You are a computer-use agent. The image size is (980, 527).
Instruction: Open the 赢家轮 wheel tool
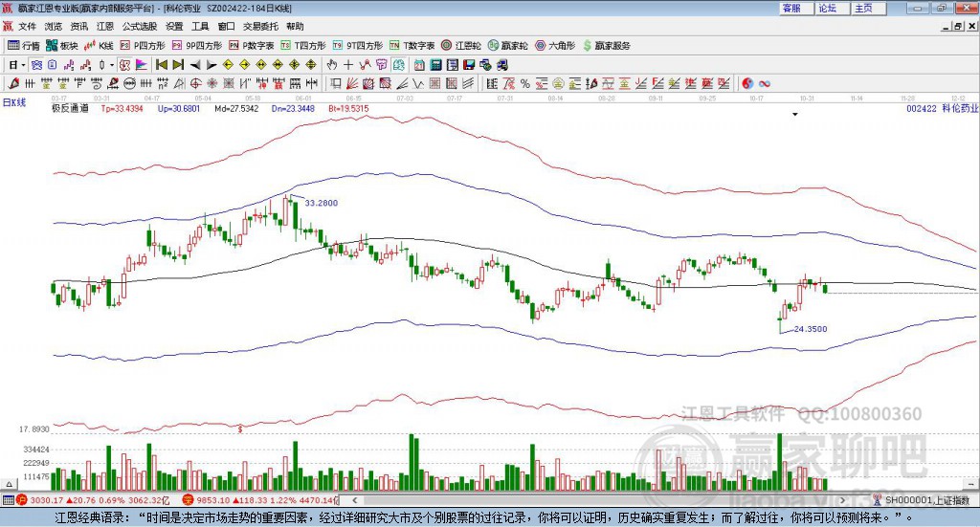click(507, 46)
